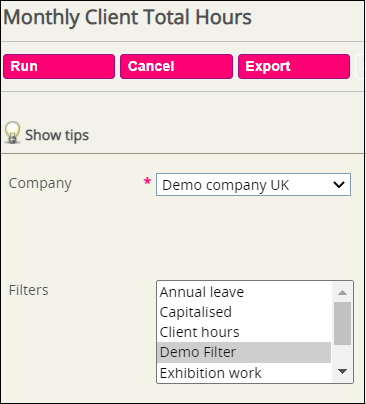Image resolution: width=366 pixels, height=404 pixels.
Task: Open the Demo company UK dropdown
Action: point(253,184)
